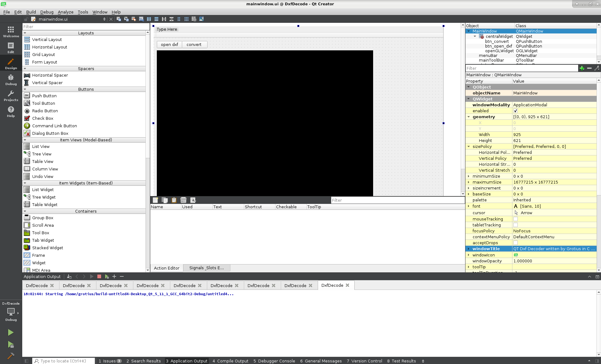This screenshot has width=601, height=364.
Task: Click green plus add dynamic property icon
Action: [x=582, y=68]
